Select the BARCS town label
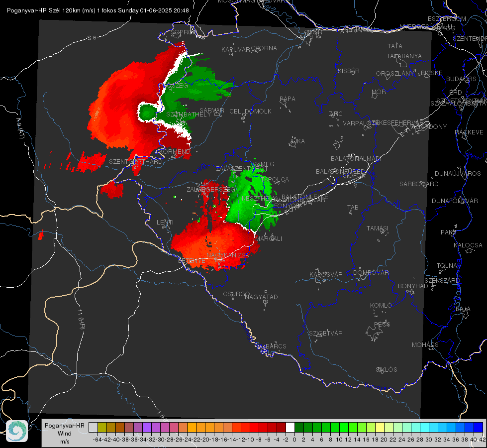The width and height of the screenshot is (487, 448). click(276, 346)
